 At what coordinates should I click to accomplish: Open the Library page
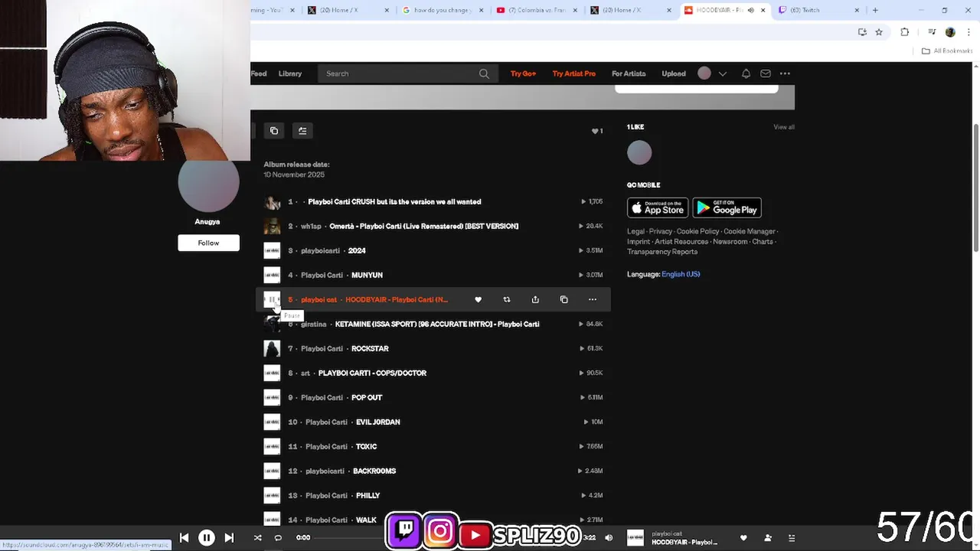click(290, 73)
